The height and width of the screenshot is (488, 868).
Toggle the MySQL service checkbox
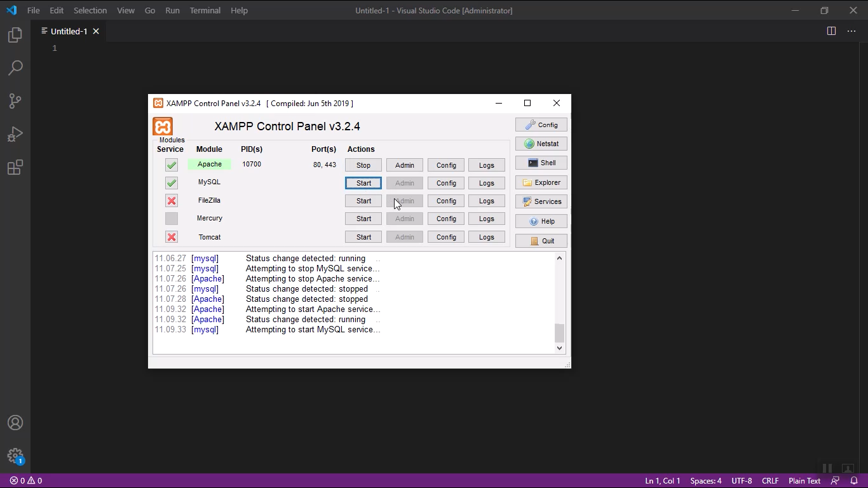point(172,183)
